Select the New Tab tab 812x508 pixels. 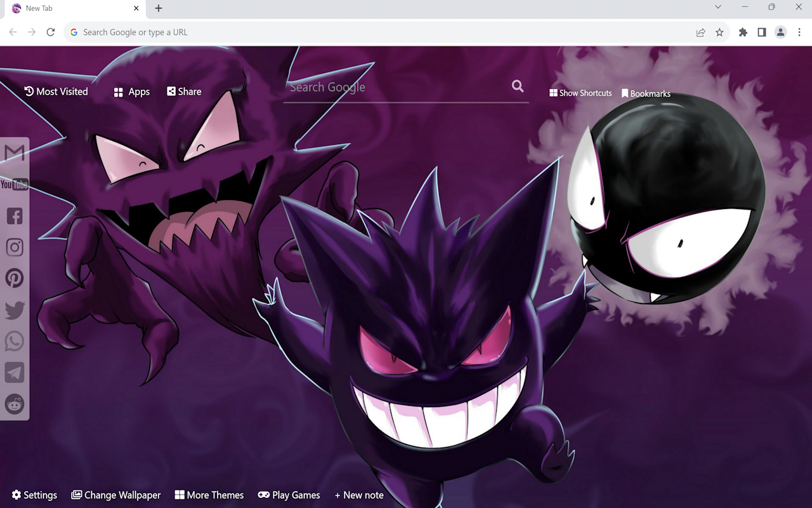point(75,9)
